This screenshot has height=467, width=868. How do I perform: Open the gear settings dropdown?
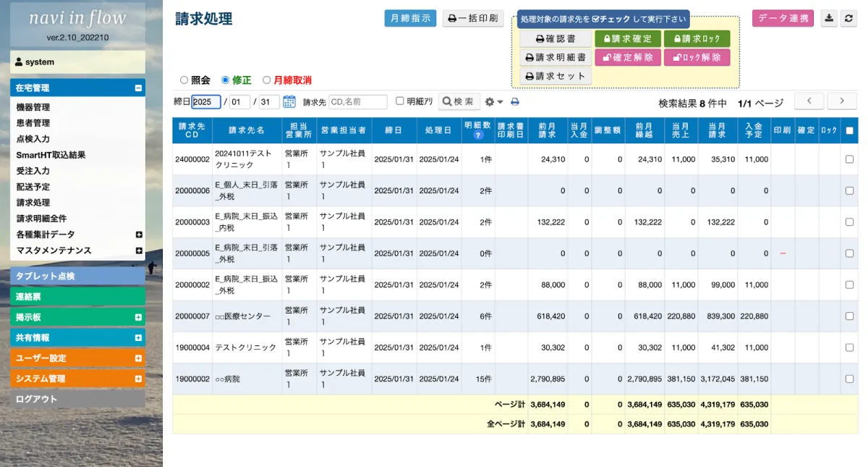493,102
